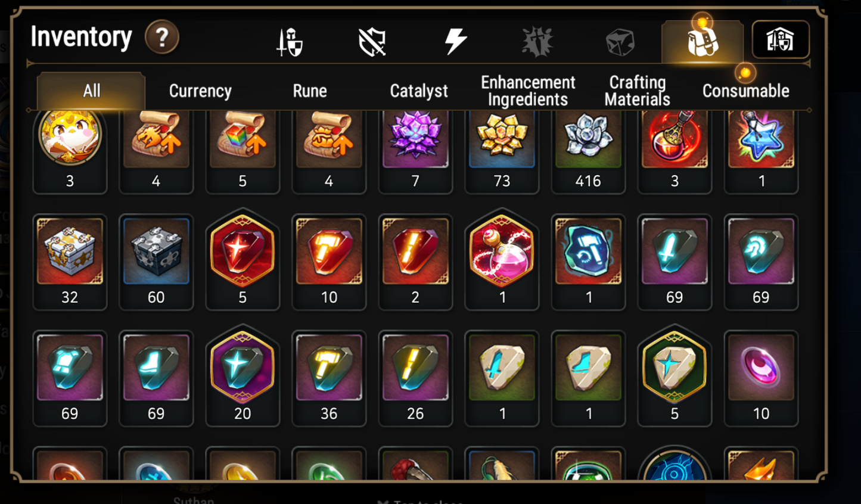Select the pink oval gem with 10
Viewport: 861px width, 504px height.
(x=761, y=378)
